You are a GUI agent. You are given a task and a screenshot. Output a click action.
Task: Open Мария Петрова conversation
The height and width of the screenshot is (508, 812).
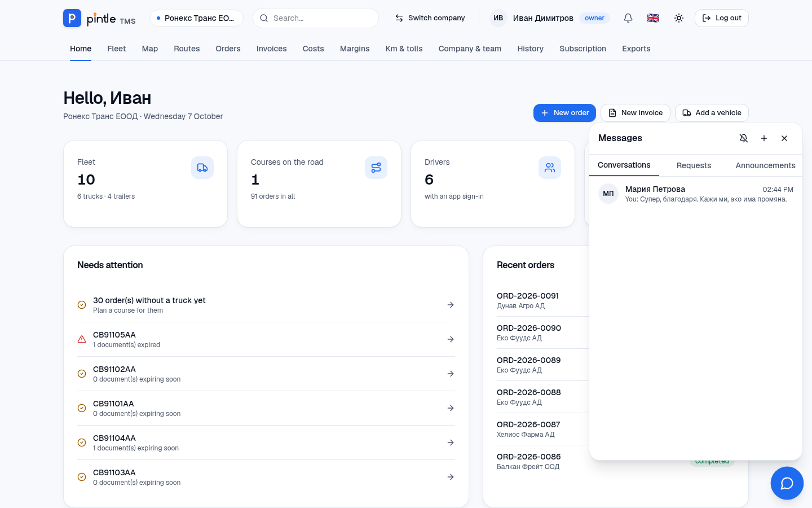pyautogui.click(x=696, y=194)
